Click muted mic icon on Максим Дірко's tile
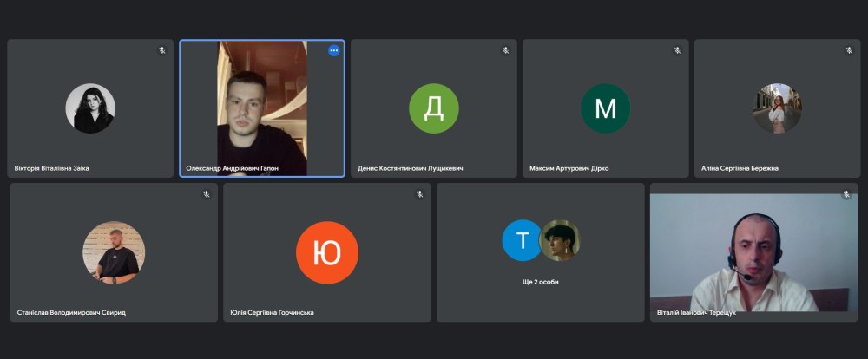 (x=677, y=50)
